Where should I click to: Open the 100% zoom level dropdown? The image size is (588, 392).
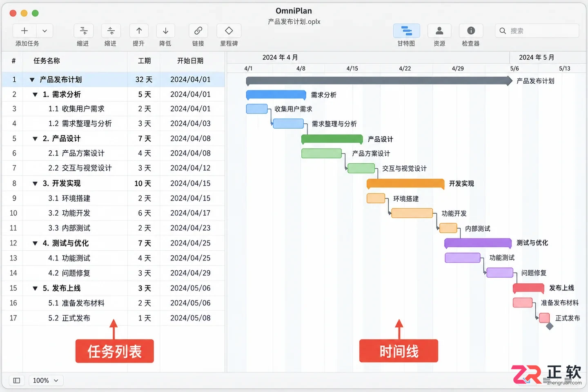pos(46,381)
